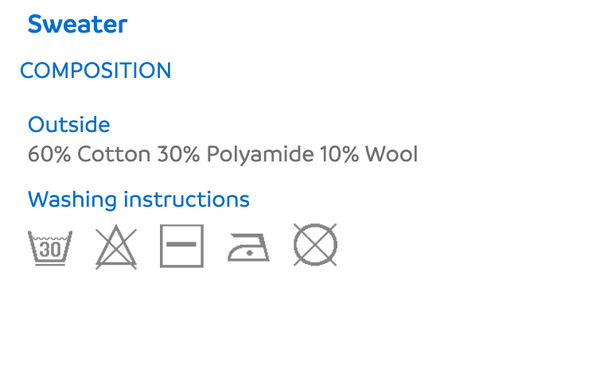
Task: Click the 60% percentage before Cotton
Action: [49, 154]
